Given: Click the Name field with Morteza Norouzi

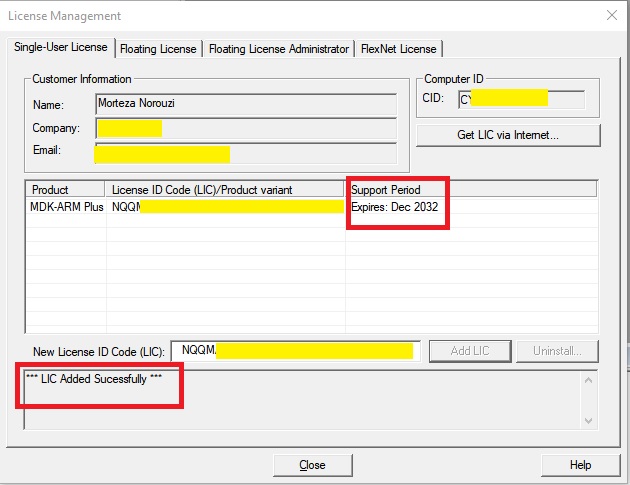Looking at the screenshot, I should coord(245,103).
